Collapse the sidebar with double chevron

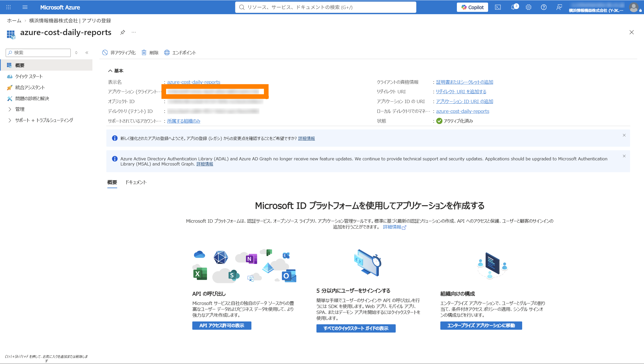click(87, 53)
